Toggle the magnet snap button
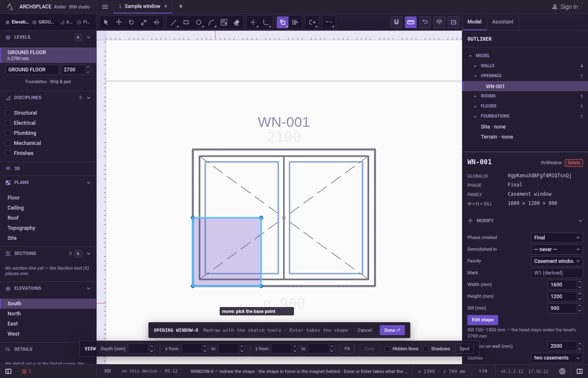Screen dimensions: 588x378 pos(396,22)
